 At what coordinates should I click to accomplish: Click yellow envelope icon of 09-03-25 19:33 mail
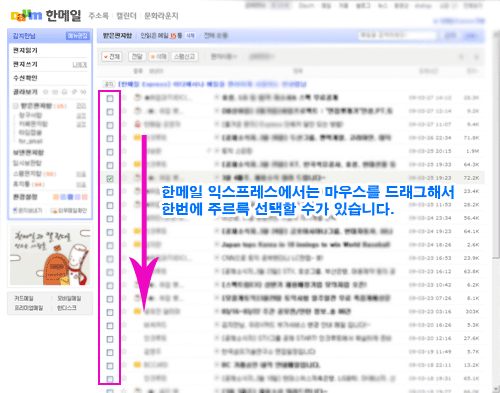(x=137, y=164)
